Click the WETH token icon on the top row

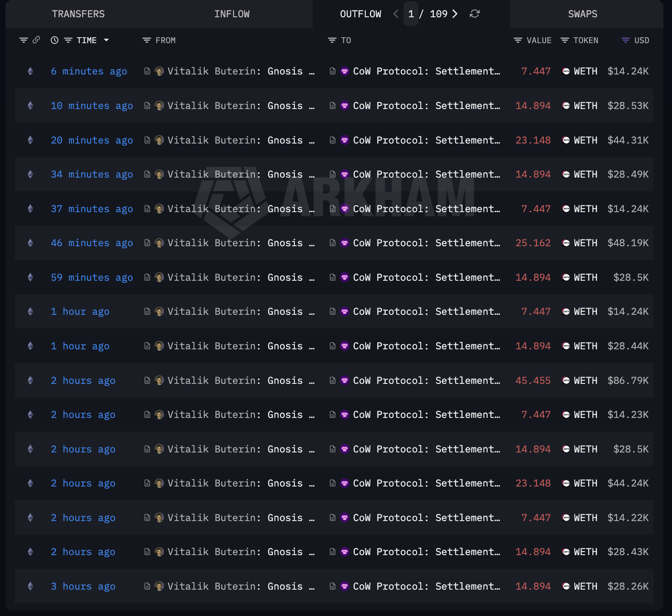[x=566, y=71]
